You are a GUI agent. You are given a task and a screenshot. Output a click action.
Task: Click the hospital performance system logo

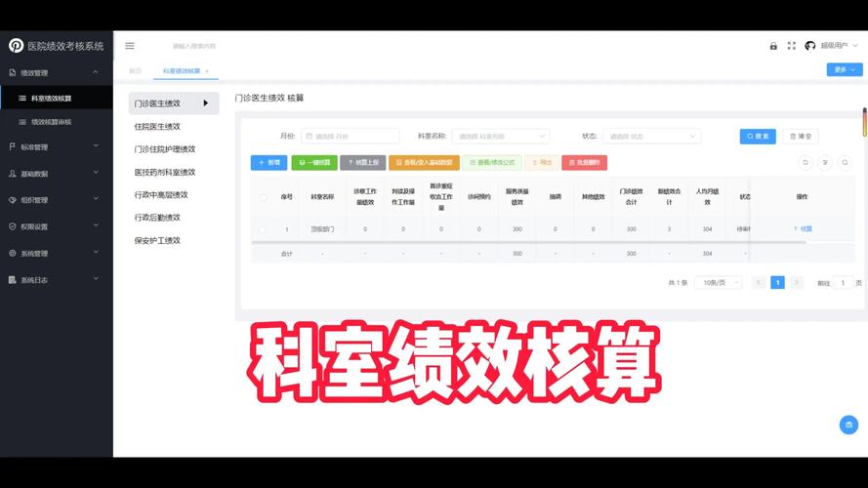pos(16,46)
